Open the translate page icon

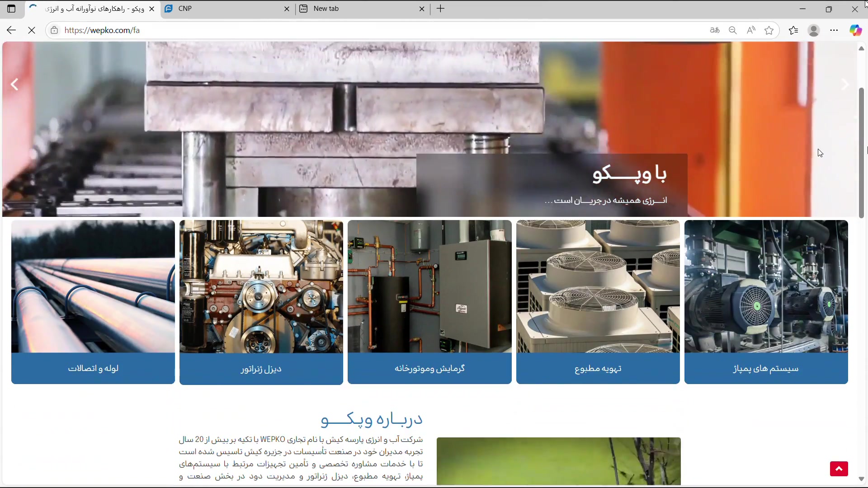pyautogui.click(x=715, y=30)
